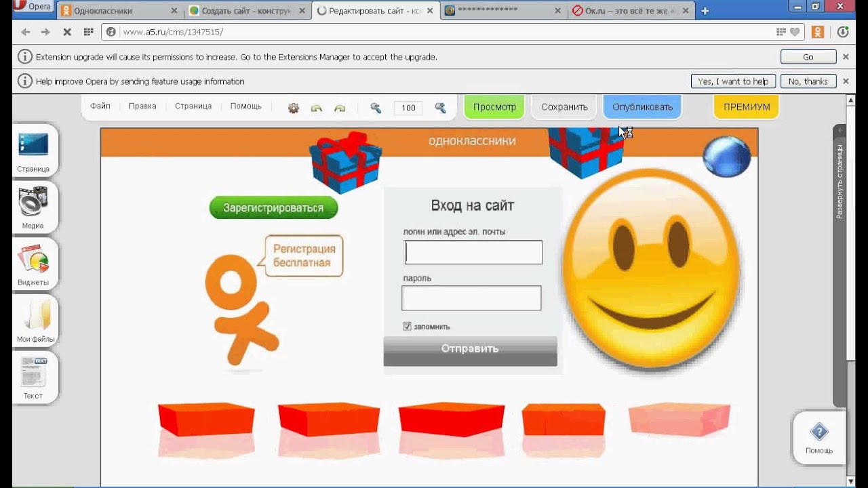Open the Правка menu

click(142, 106)
